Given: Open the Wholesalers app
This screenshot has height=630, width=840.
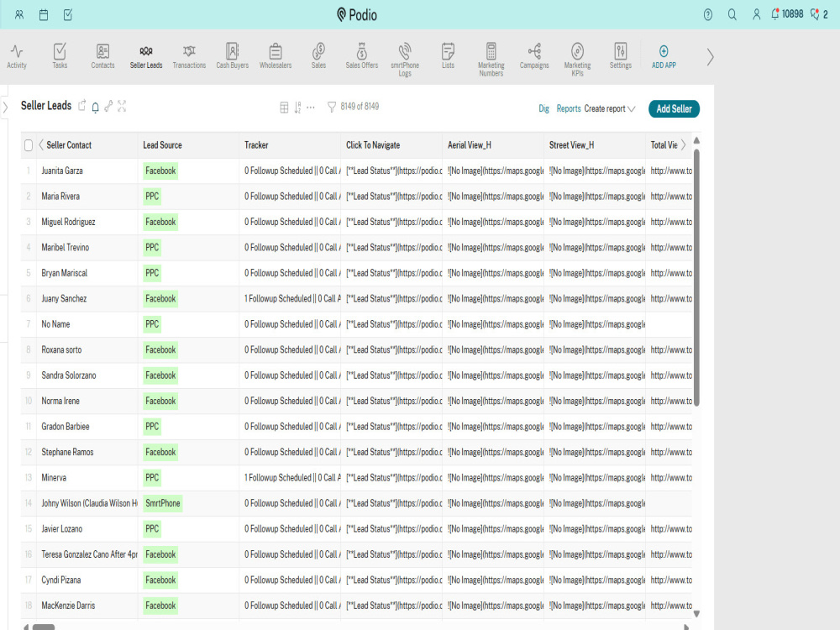Looking at the screenshot, I should [x=276, y=56].
